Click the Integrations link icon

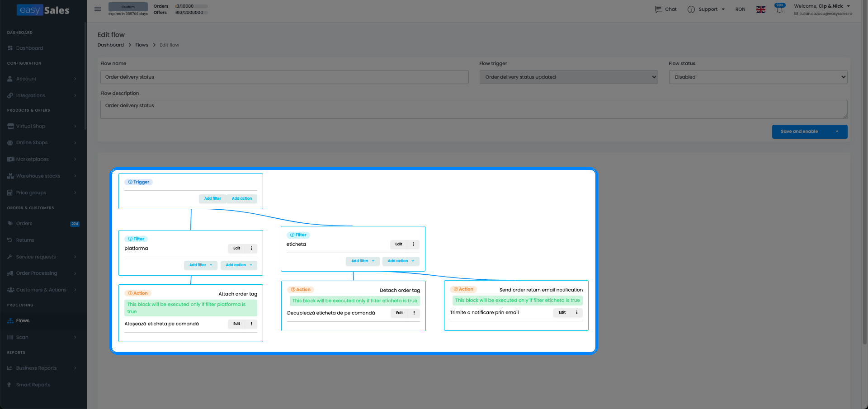click(x=10, y=95)
